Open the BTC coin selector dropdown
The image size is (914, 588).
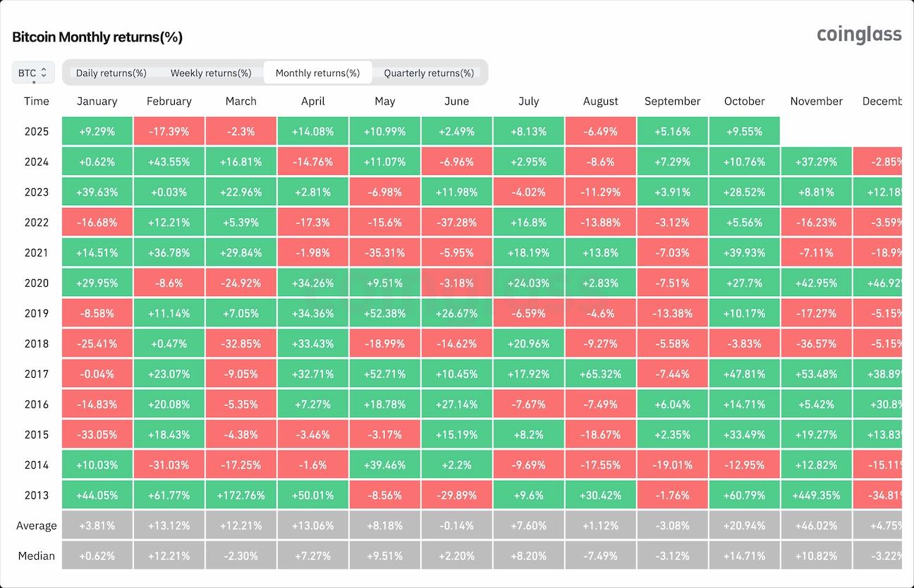click(x=33, y=73)
